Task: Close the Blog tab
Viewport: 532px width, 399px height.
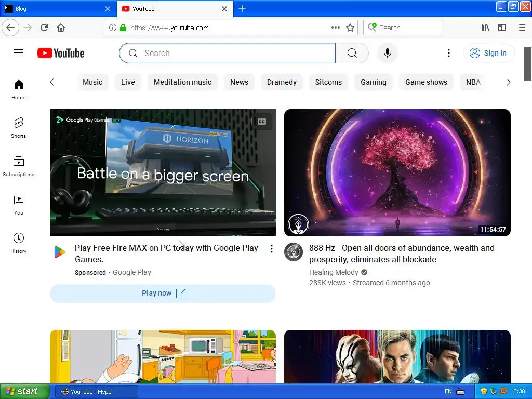Action: [108, 9]
